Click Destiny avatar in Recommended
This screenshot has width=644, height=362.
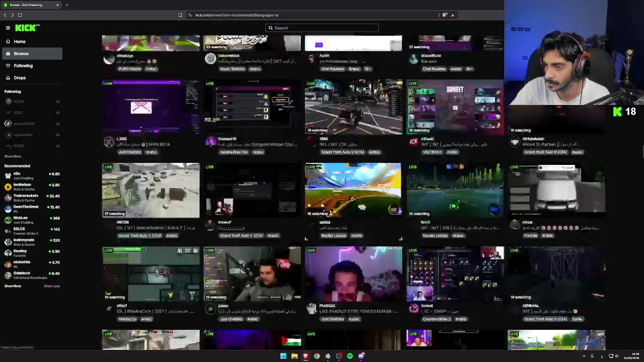click(8, 253)
